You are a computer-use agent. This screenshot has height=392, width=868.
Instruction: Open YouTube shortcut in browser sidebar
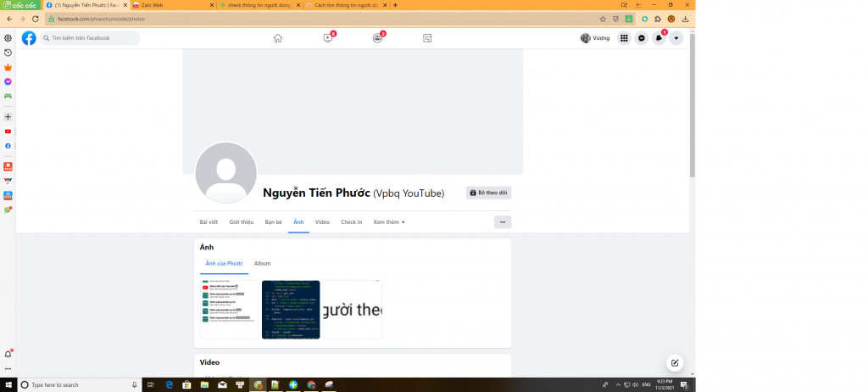coord(8,132)
